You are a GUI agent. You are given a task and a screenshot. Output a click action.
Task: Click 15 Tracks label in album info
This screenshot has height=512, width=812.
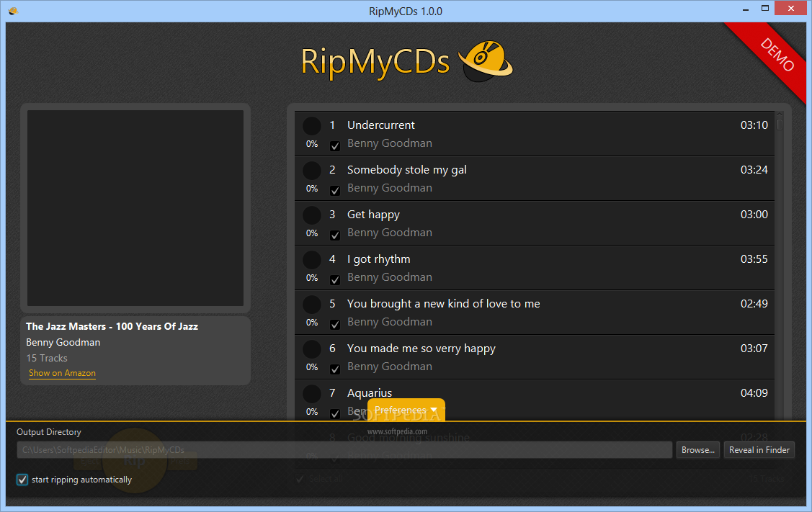(x=47, y=358)
